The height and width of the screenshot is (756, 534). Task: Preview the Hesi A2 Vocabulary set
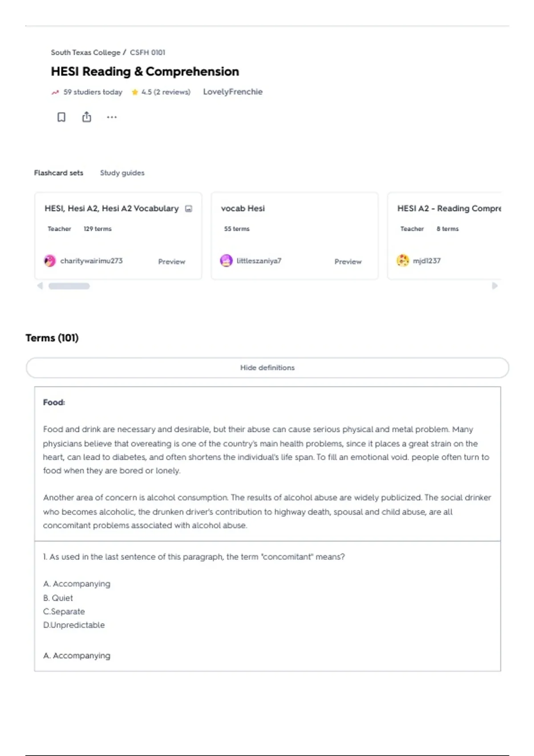[x=172, y=261]
